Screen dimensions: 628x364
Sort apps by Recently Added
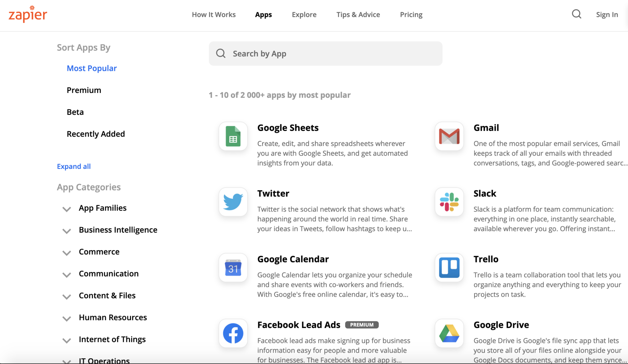(x=96, y=134)
